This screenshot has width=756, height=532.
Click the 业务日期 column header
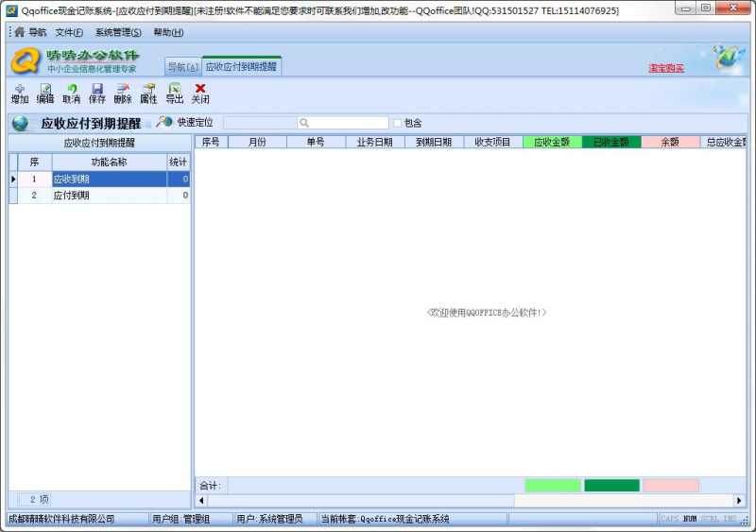pos(375,142)
